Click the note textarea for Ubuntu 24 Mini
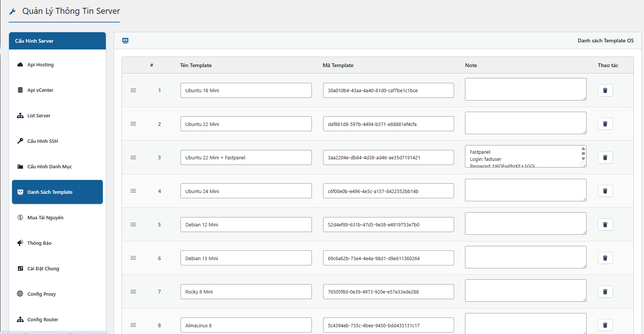644x334 pixels. 525,190
